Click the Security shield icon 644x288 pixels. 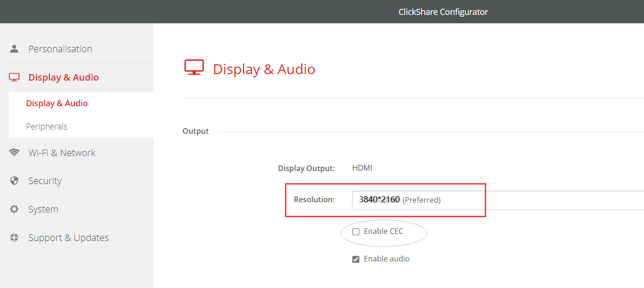14,181
